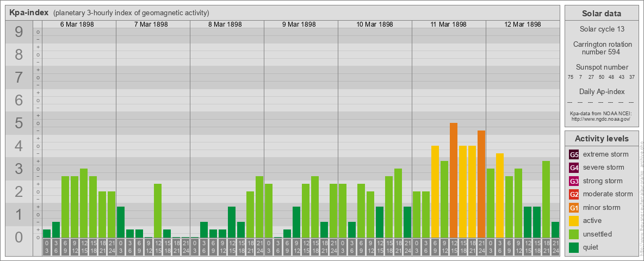
Task: Click the G4 severe storm legend swatch
Action: (574, 168)
